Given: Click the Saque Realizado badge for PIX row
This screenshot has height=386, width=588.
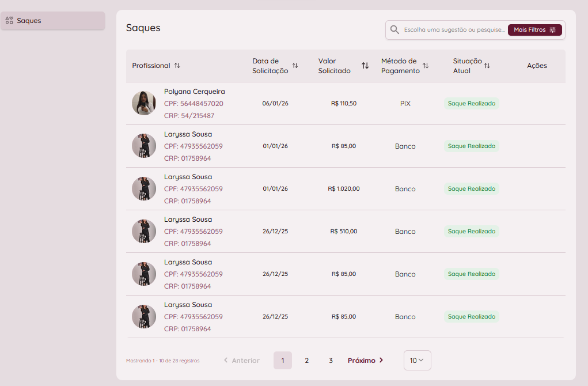Looking at the screenshot, I should [471, 104].
